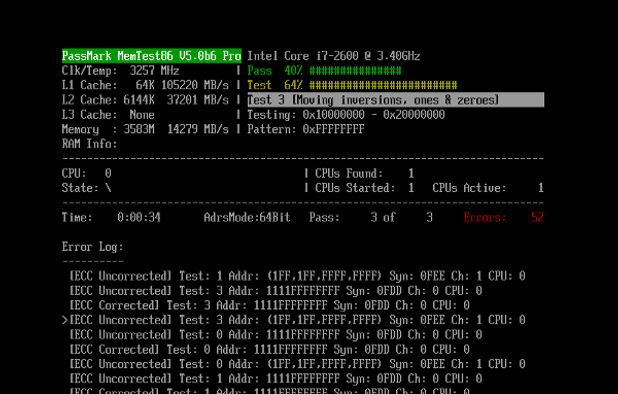618x394 pixels.
Task: Select ECC Corrected Test: 3 log row
Action: point(270,305)
